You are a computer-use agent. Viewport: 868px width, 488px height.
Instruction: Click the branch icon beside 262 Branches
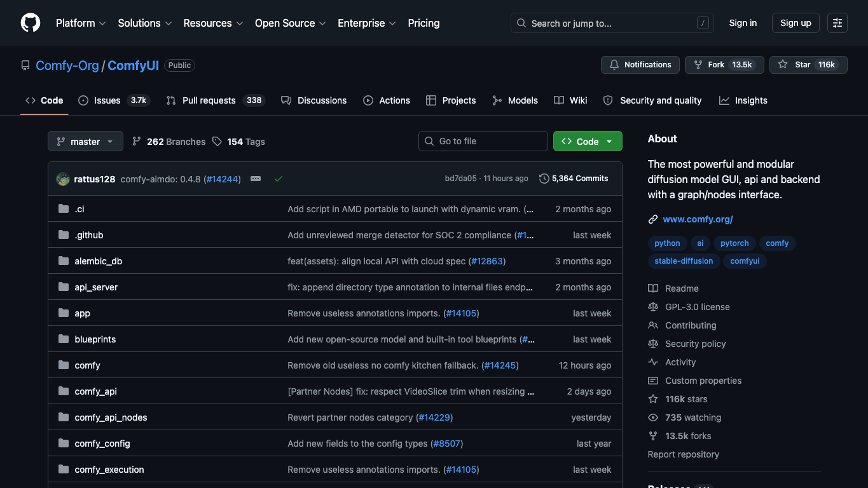pos(137,141)
